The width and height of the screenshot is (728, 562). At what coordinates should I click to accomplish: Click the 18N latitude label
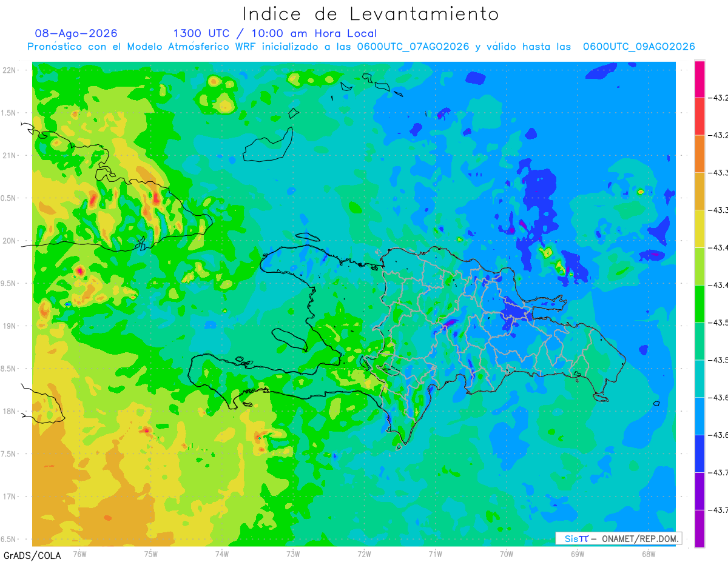coord(9,411)
